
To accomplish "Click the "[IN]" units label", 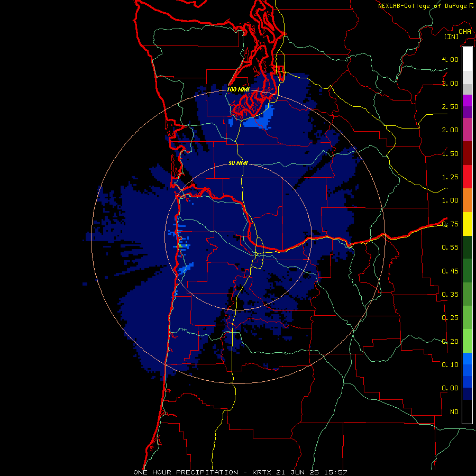I will click(x=452, y=36).
